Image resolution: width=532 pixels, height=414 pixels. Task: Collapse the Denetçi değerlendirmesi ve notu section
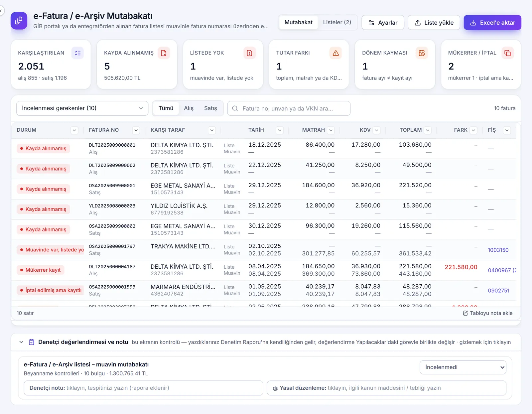(x=21, y=342)
